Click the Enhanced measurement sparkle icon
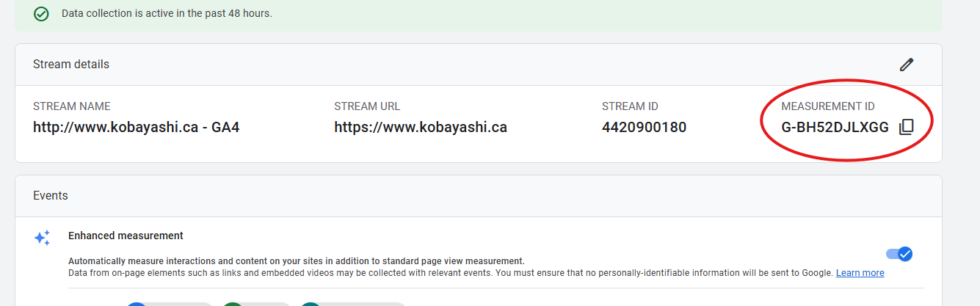 coord(42,238)
